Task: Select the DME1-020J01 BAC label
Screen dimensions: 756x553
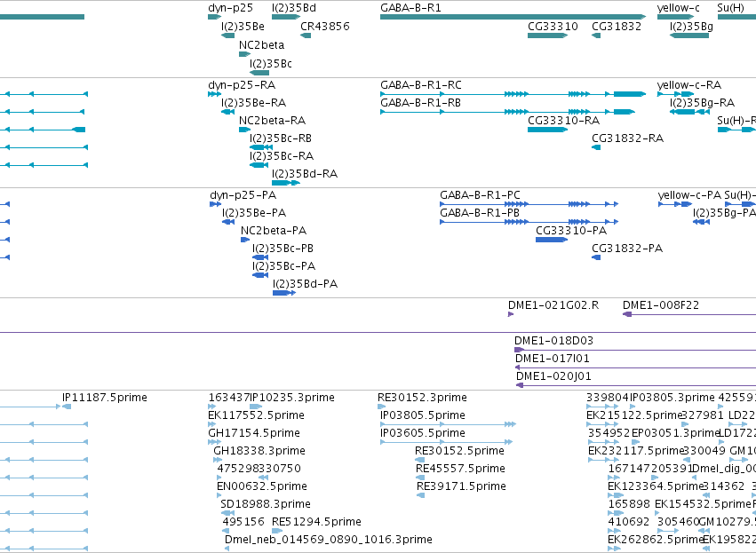Action: tap(553, 377)
